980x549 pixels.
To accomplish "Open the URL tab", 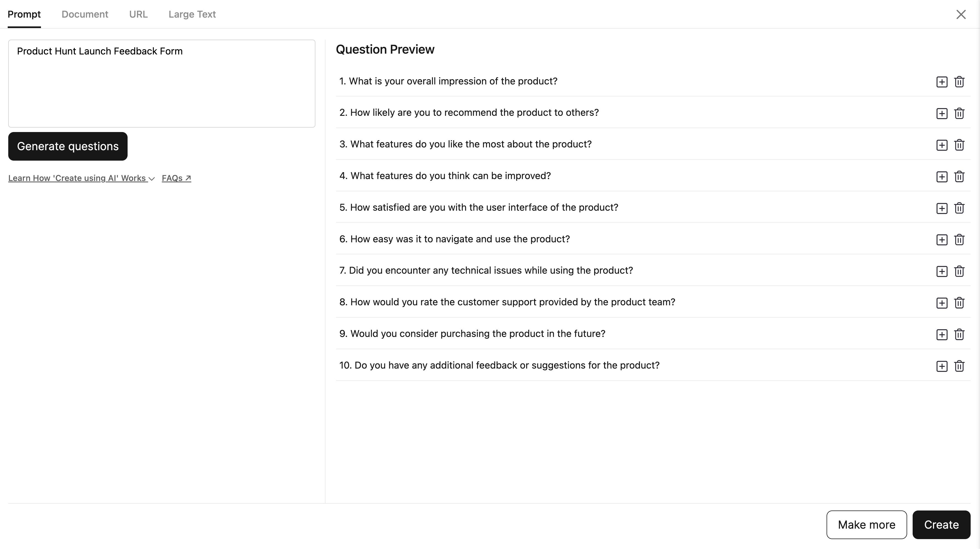I will (139, 14).
